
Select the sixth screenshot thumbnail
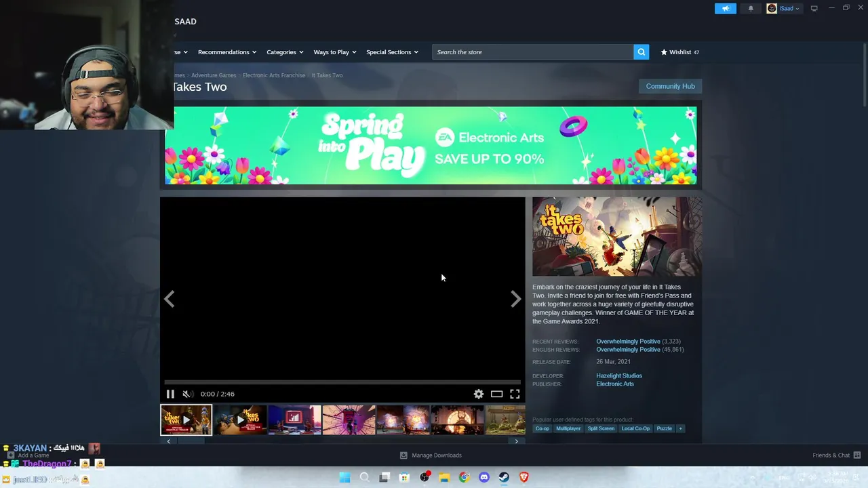coord(457,420)
